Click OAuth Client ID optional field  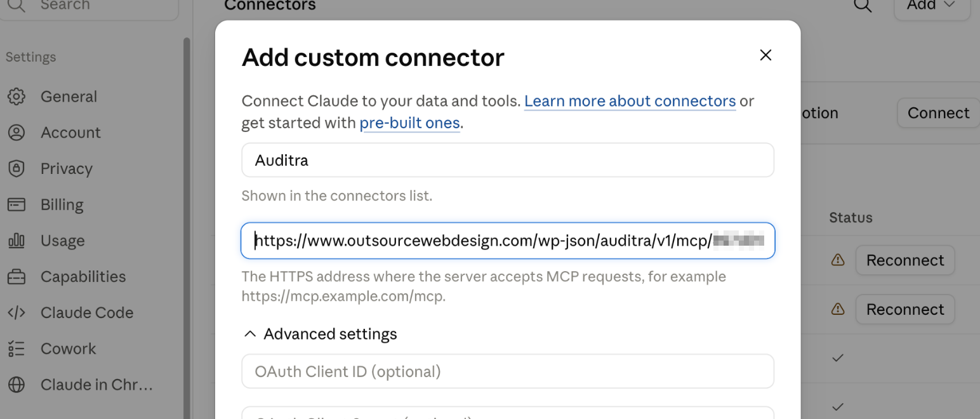tap(508, 371)
